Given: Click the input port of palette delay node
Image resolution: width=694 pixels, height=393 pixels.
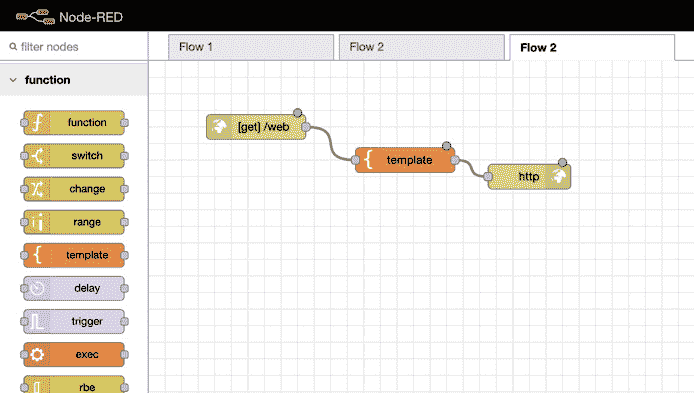Looking at the screenshot, I should (24, 289).
